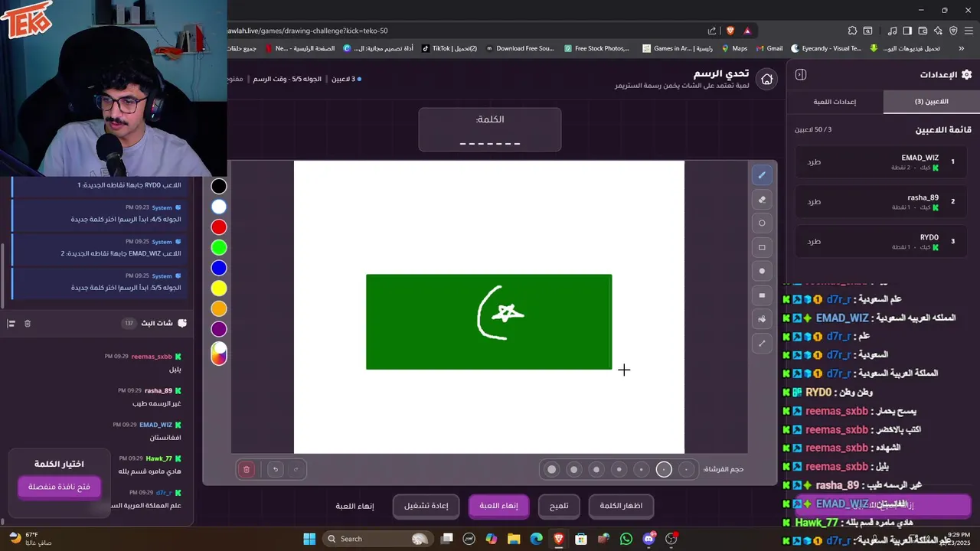
Task: Delete stream chat with the trash icon
Action: point(28,324)
